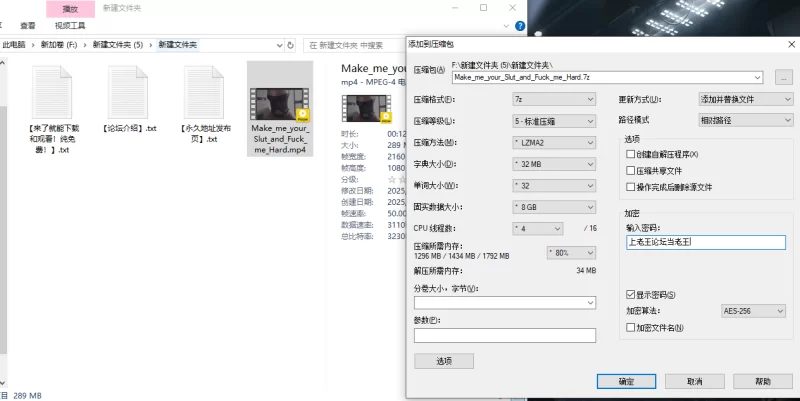The height and width of the screenshot is (401, 800).
Task: Open the 压缩格式 7z dropdown
Action: (x=554, y=99)
